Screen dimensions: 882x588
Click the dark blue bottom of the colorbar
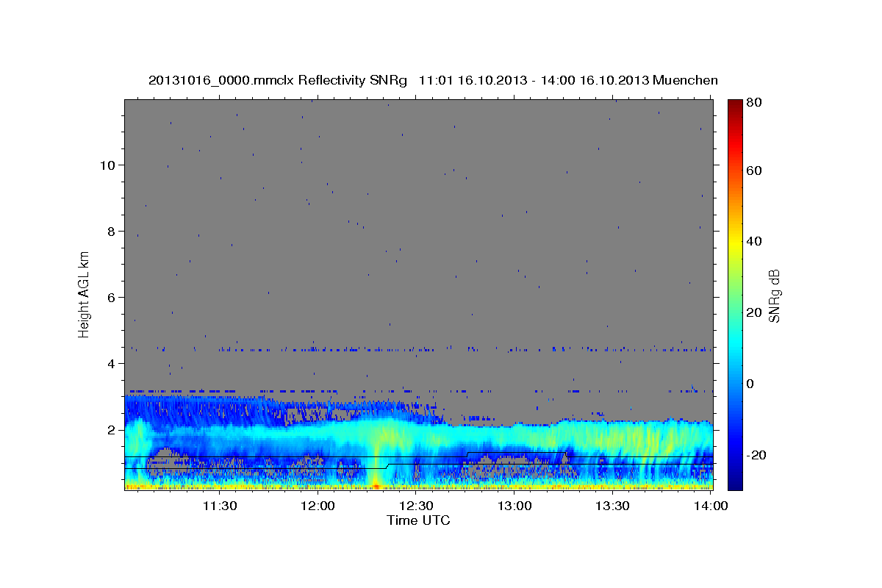[x=735, y=483]
